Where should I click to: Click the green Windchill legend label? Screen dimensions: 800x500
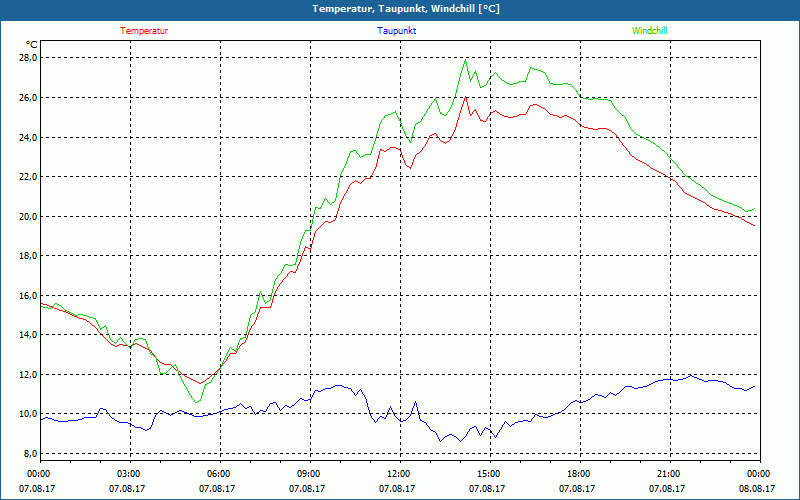[x=649, y=31]
